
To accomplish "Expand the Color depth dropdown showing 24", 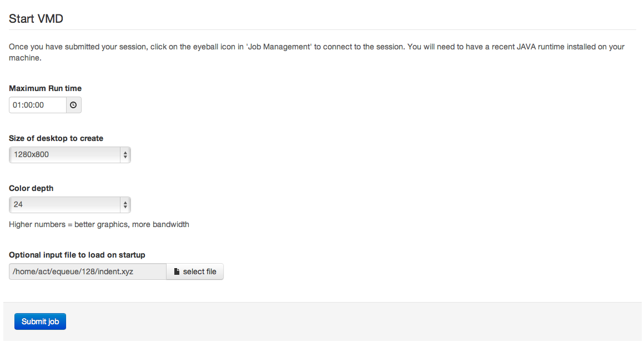I will 70,205.
